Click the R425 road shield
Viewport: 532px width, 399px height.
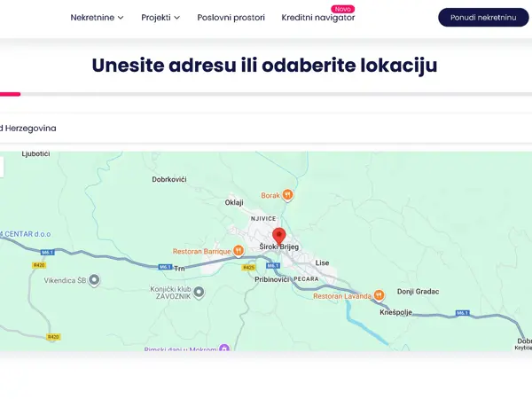click(x=248, y=268)
